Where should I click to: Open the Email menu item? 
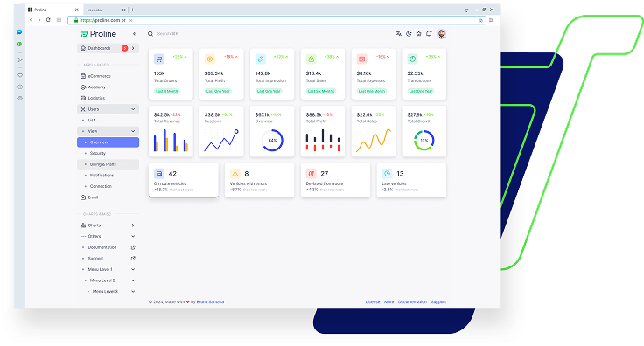click(108, 197)
